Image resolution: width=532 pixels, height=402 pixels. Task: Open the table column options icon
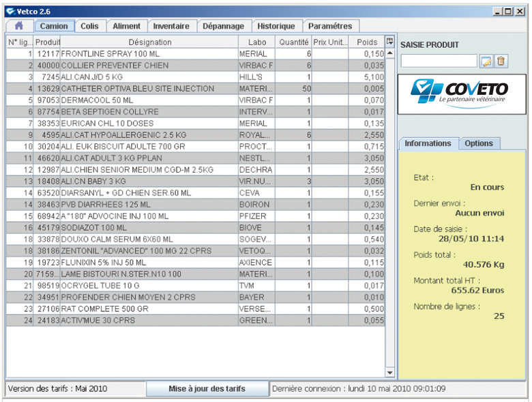pos(389,42)
